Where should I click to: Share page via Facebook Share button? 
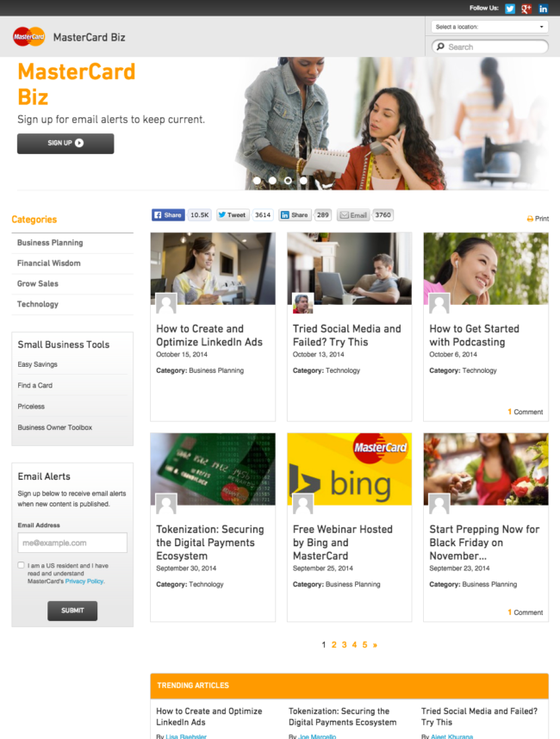pyautogui.click(x=168, y=215)
